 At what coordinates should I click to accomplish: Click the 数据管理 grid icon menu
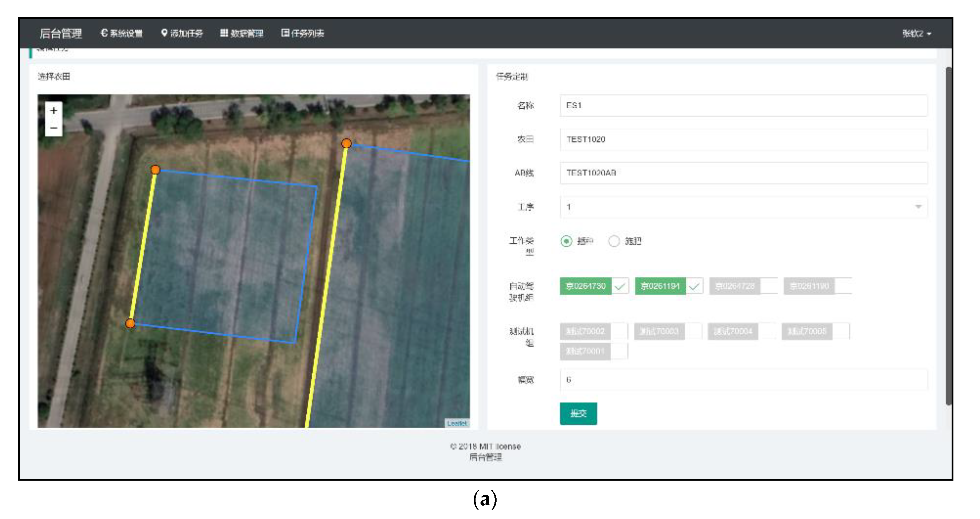(241, 33)
